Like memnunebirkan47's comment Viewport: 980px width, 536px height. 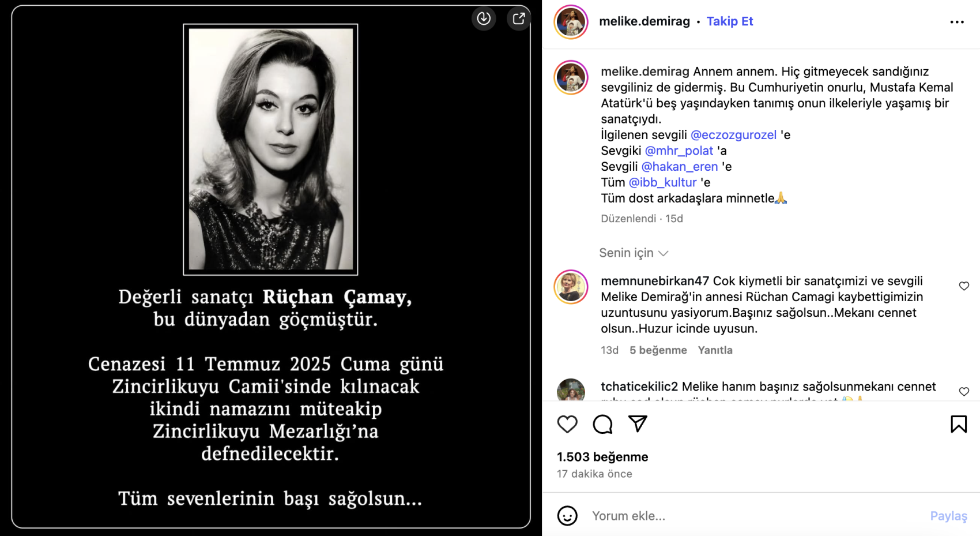click(964, 286)
